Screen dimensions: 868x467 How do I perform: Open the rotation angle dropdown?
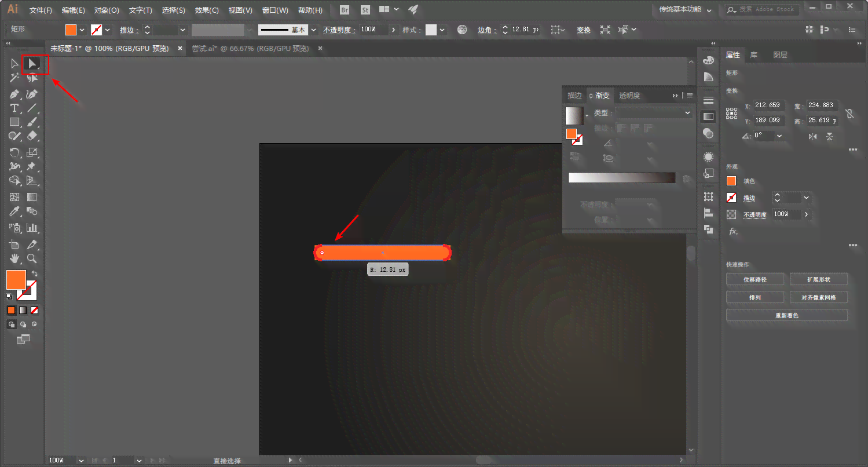click(x=779, y=136)
